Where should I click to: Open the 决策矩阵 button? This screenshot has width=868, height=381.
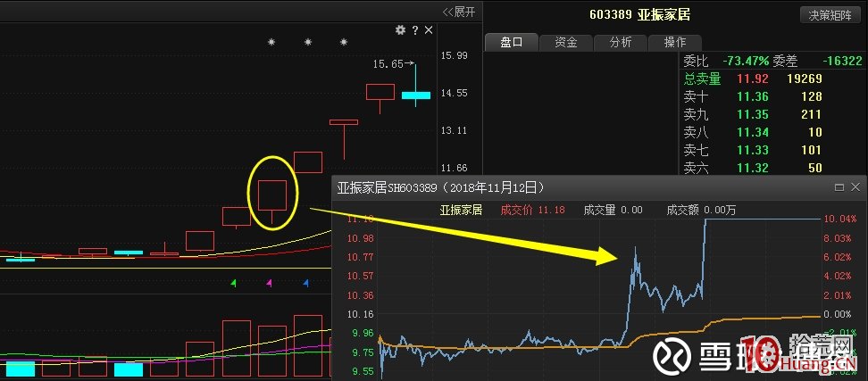pyautogui.click(x=830, y=15)
